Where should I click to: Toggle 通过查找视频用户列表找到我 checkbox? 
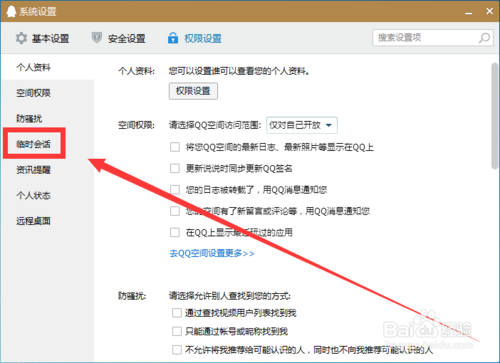pyautogui.click(x=177, y=313)
